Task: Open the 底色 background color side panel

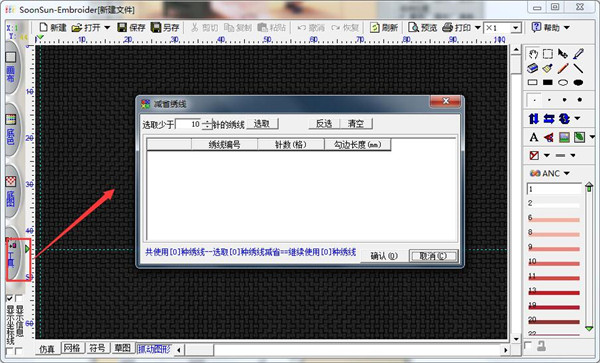Action: (x=11, y=130)
